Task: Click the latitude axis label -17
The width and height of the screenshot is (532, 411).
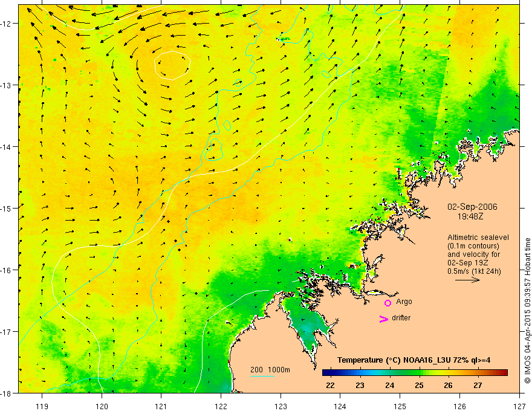Action: point(7,331)
